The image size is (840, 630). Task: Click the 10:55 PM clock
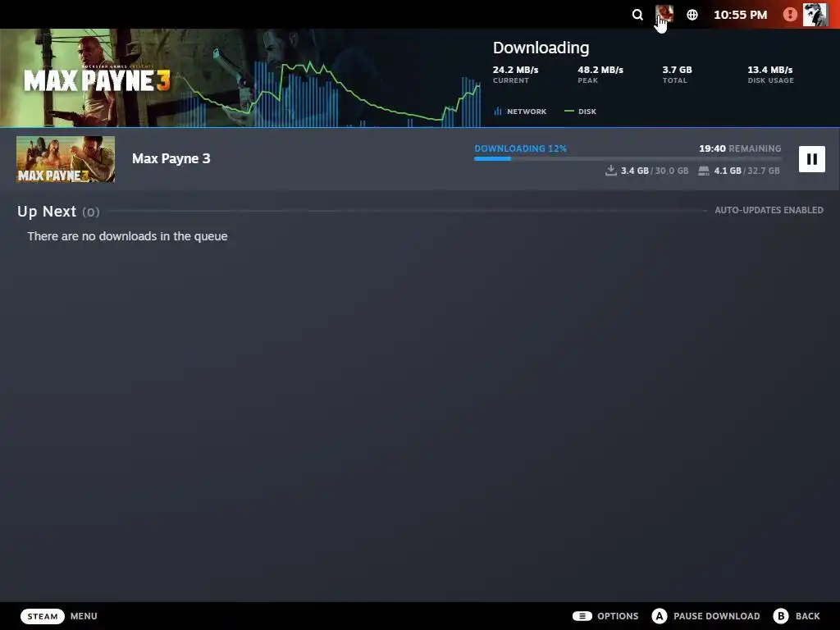741,15
